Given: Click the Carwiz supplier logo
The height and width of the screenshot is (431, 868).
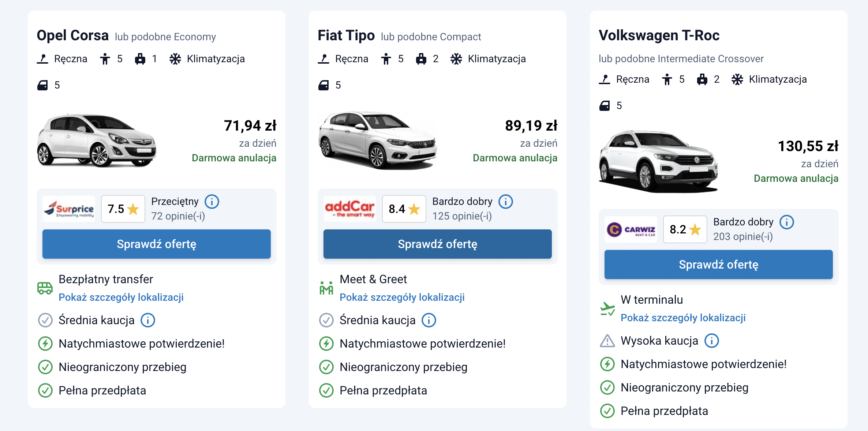Looking at the screenshot, I should pos(631,229).
